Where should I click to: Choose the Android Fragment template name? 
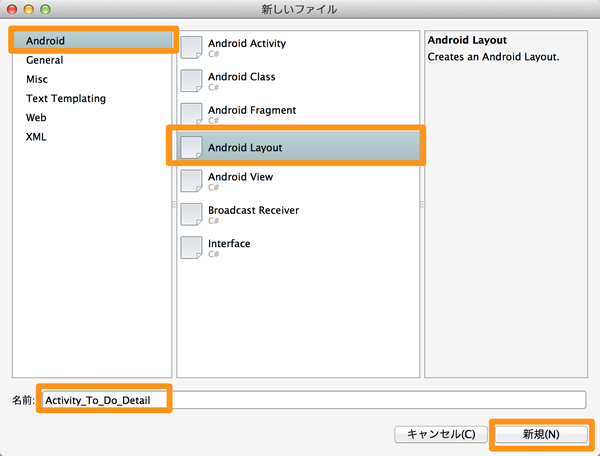(x=252, y=110)
